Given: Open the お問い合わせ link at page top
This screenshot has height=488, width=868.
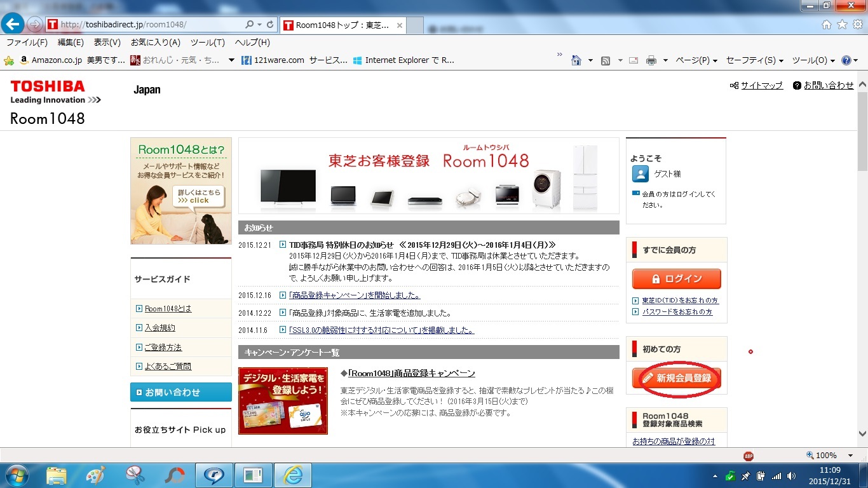Looking at the screenshot, I should [829, 85].
